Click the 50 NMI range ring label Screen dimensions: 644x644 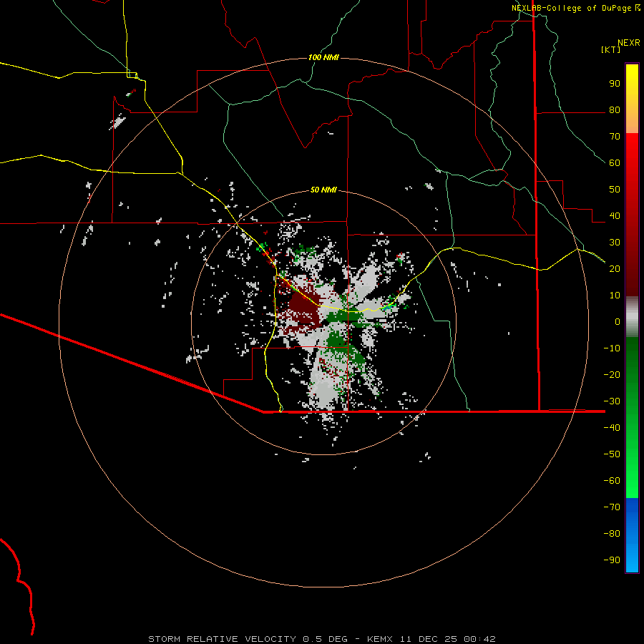coord(323,190)
